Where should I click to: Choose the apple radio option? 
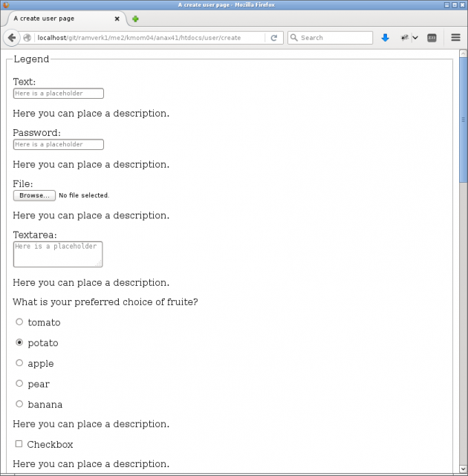pos(19,363)
